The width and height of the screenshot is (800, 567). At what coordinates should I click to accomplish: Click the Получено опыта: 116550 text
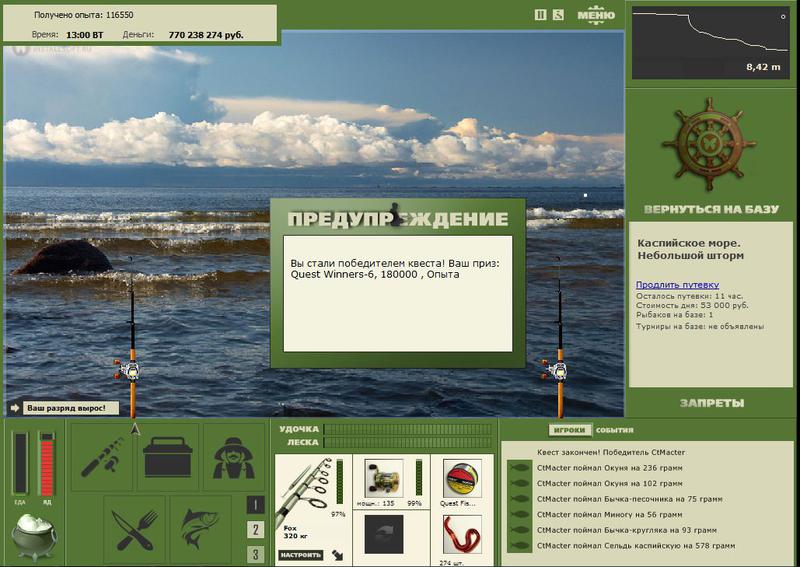(x=84, y=15)
